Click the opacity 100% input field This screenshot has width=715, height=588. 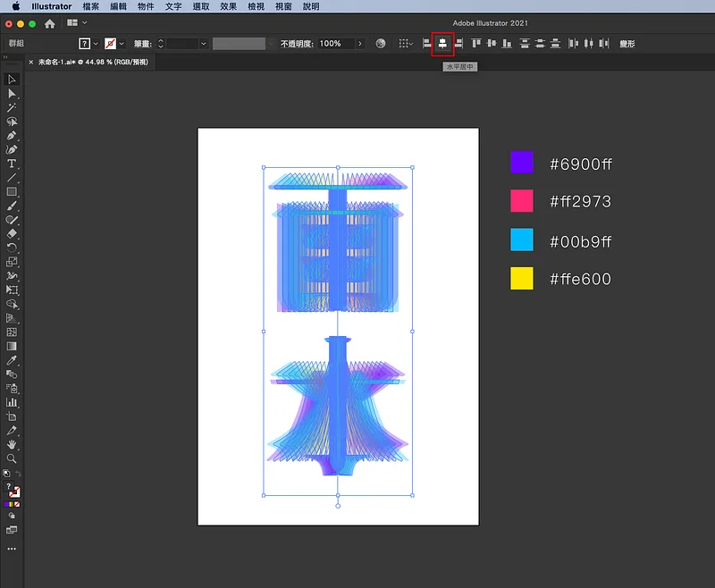(335, 44)
